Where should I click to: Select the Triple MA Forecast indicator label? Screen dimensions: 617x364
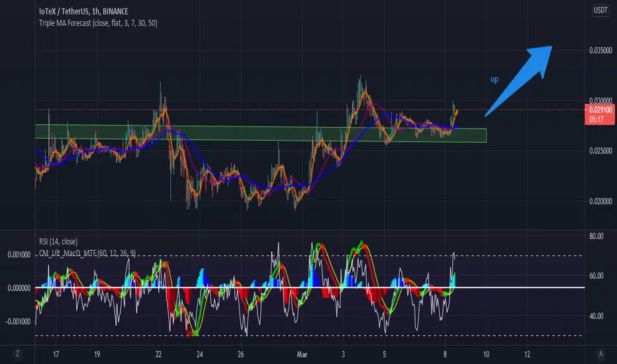(98, 23)
